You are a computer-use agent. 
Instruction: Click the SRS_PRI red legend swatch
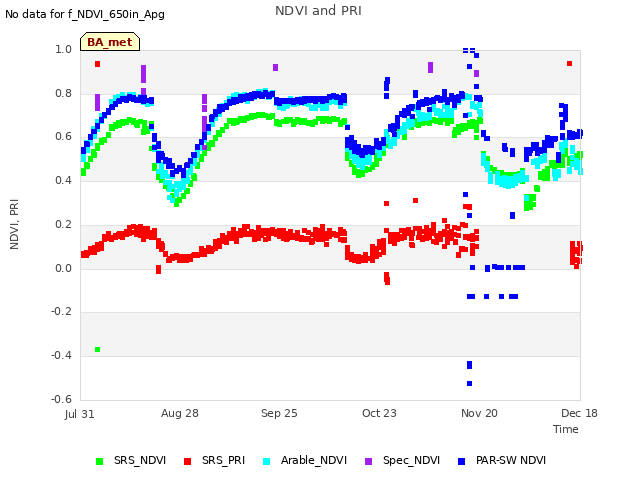pos(187,461)
